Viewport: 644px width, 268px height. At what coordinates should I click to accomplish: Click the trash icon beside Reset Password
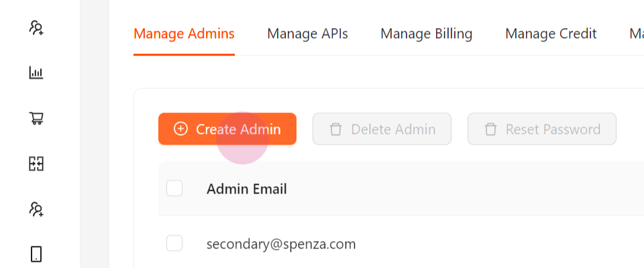click(490, 129)
